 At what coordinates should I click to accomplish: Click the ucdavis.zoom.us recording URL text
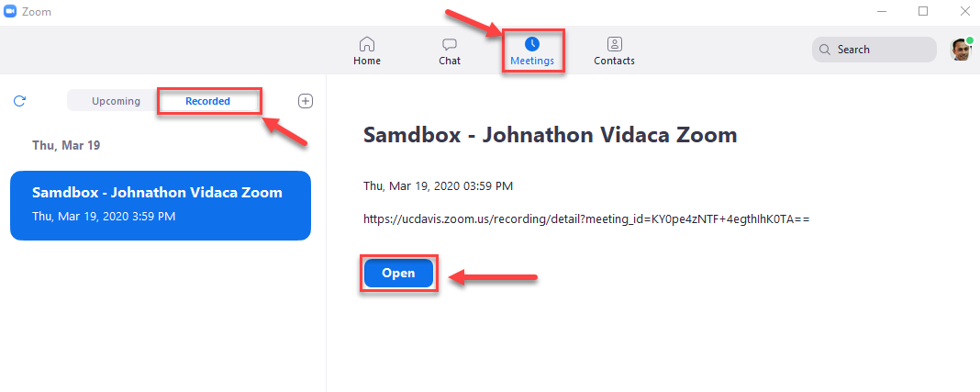click(586, 218)
